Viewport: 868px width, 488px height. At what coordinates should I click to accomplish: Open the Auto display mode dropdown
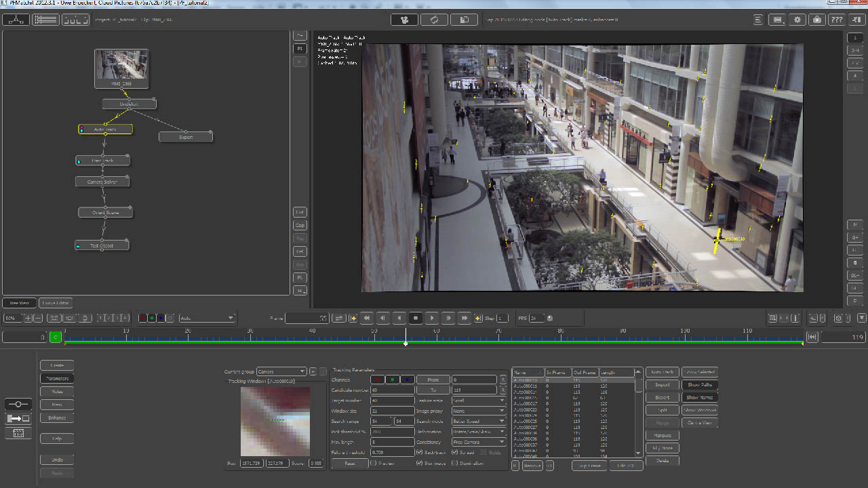coord(207,318)
